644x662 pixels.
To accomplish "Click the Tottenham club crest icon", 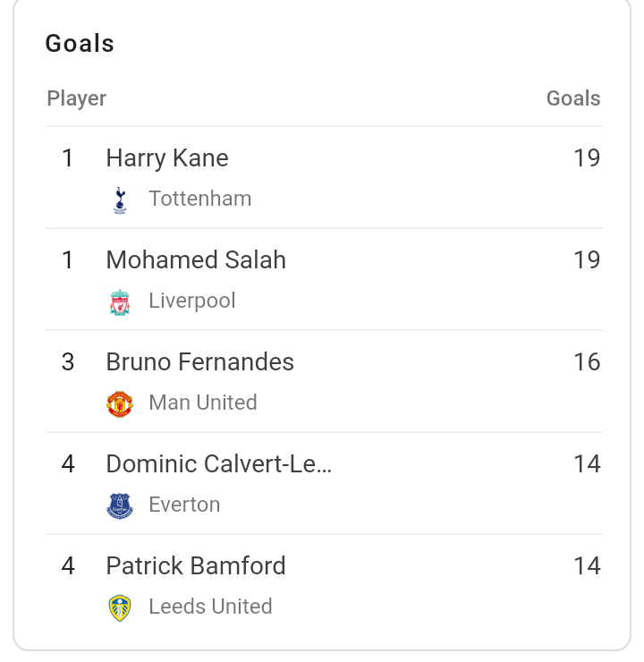I will [120, 200].
